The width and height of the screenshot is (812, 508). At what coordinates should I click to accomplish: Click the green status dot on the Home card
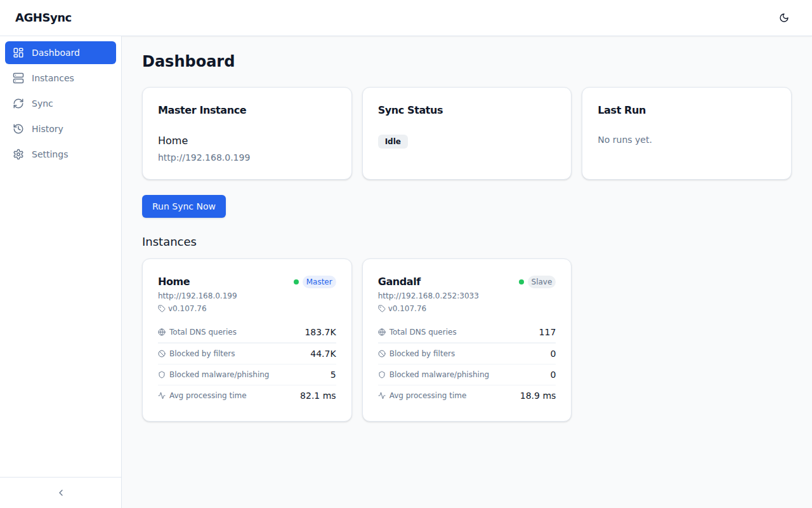[x=296, y=282]
